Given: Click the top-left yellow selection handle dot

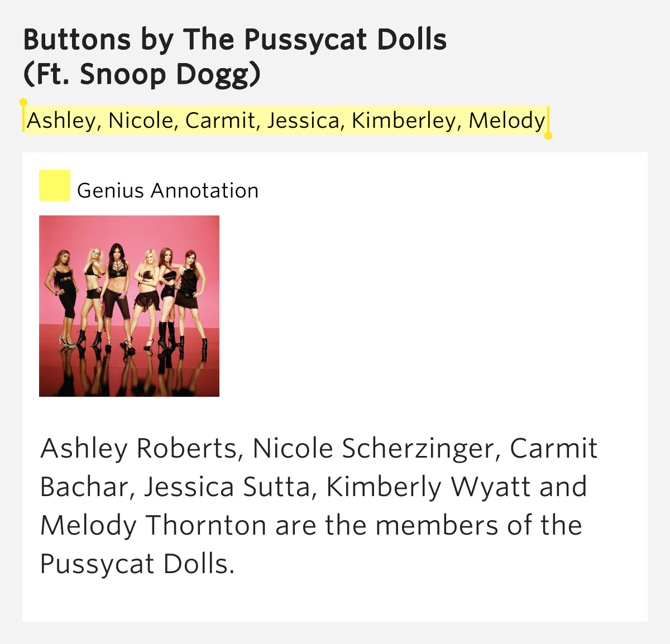Looking at the screenshot, I should 23,102.
